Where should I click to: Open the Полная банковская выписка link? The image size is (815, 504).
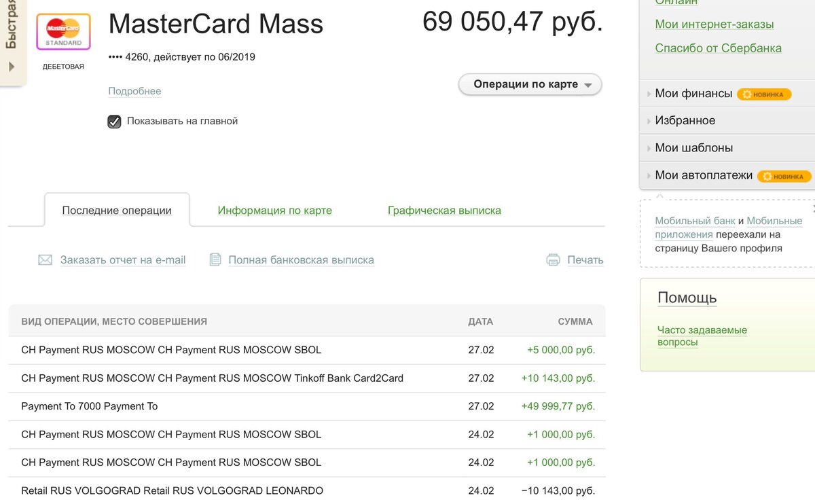coord(301,259)
